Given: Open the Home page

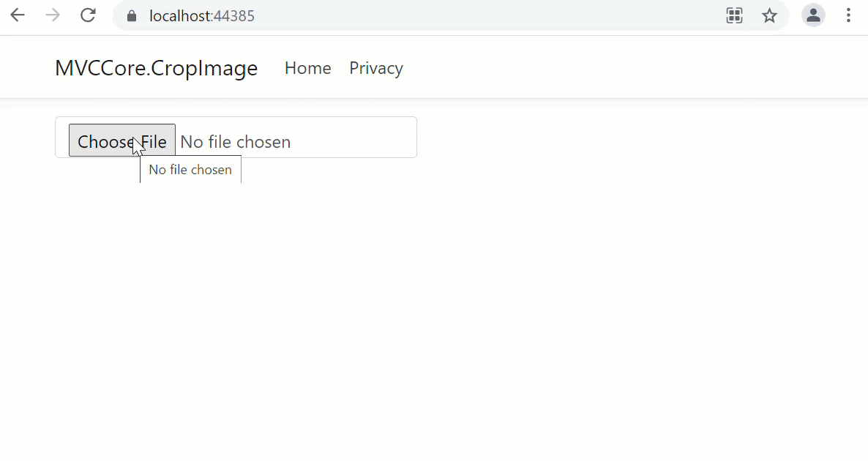Looking at the screenshot, I should (x=307, y=68).
